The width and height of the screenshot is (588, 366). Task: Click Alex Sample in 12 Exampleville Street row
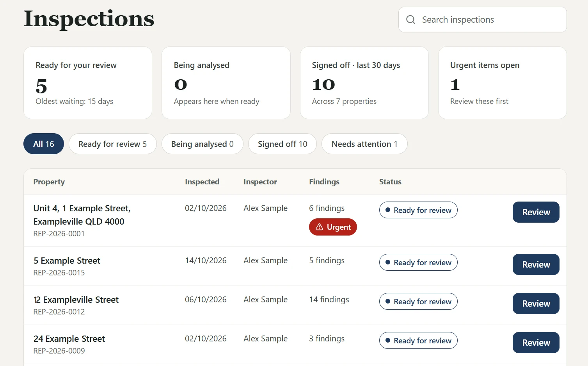point(265,300)
